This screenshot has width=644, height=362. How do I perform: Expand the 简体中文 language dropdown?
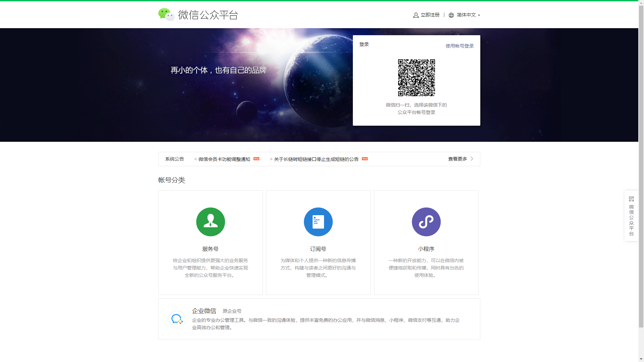468,15
